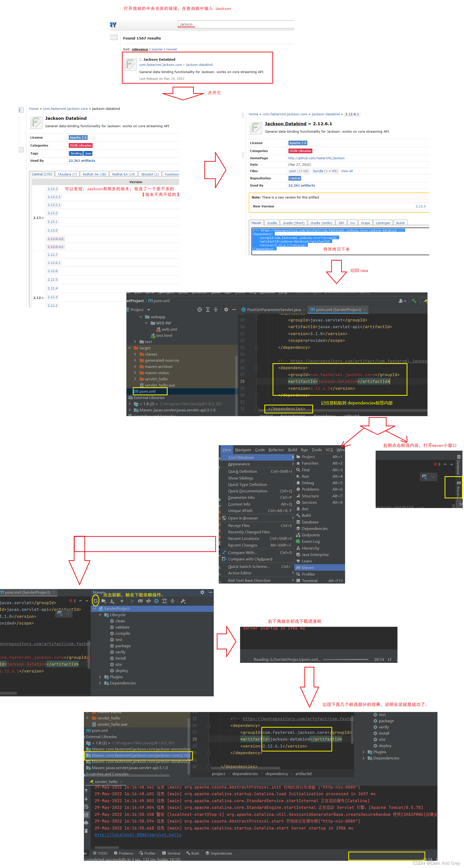The height and width of the screenshot is (868, 464).
Task: Click the console soft-wrap icon
Action: (x=86, y=807)
